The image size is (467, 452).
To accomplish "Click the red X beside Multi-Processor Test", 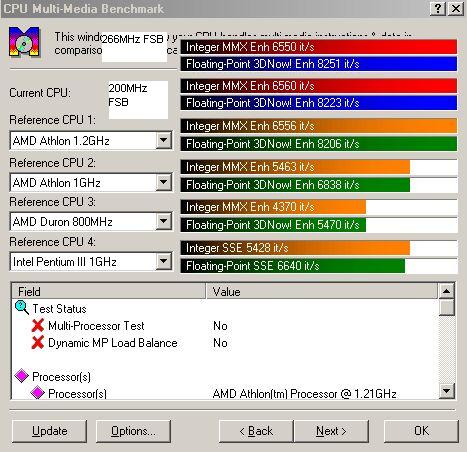I will pyautogui.click(x=38, y=325).
